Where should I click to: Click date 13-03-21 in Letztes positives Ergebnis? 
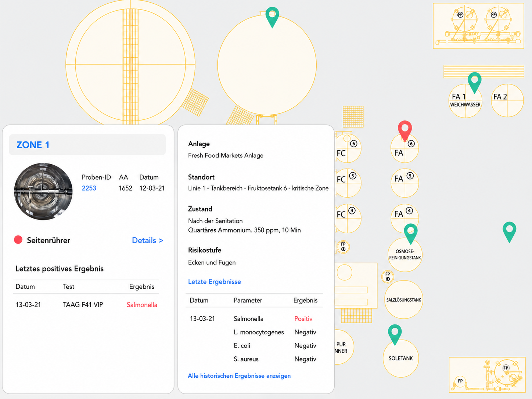pyautogui.click(x=28, y=305)
